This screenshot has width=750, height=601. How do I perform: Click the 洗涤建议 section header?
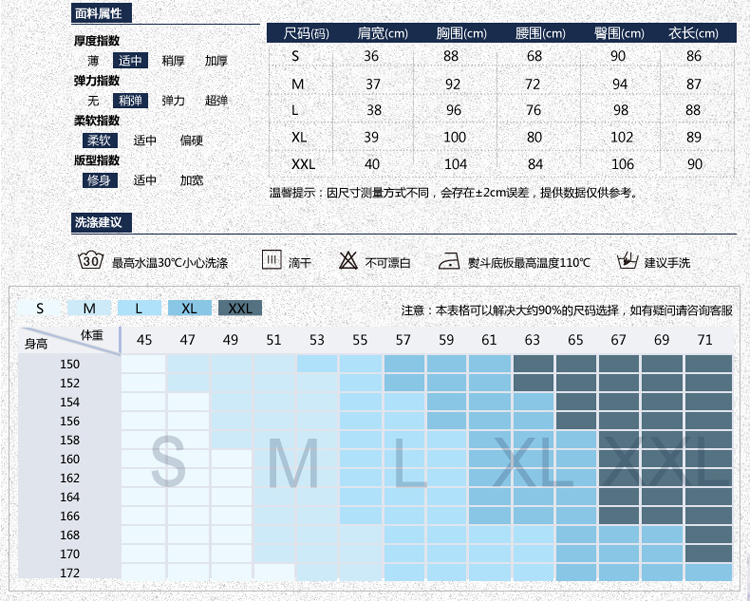[x=100, y=222]
